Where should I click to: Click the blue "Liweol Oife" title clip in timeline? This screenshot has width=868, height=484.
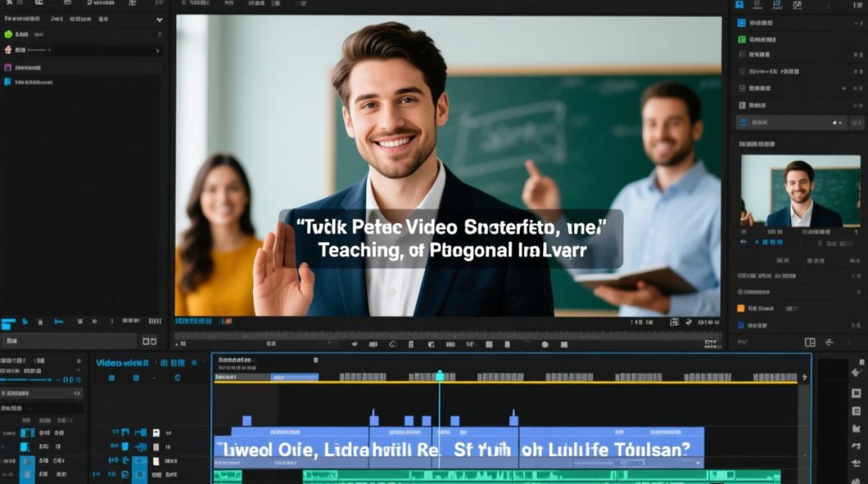[x=291, y=447]
